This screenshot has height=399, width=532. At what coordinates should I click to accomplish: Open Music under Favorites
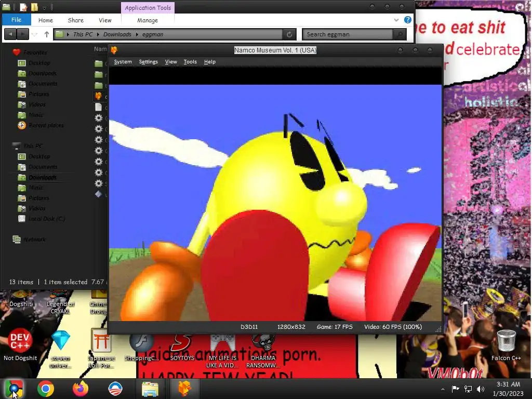click(x=36, y=115)
